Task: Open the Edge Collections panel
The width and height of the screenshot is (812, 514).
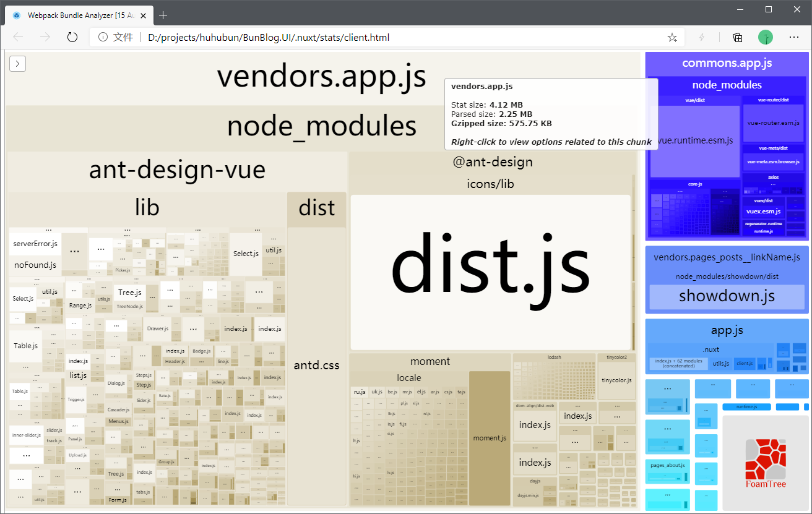Action: (x=737, y=37)
